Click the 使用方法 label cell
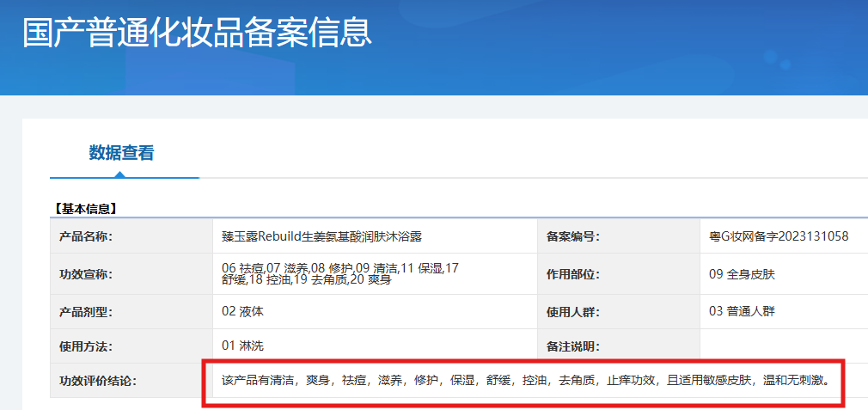The width and height of the screenshot is (868, 410). click(131, 346)
